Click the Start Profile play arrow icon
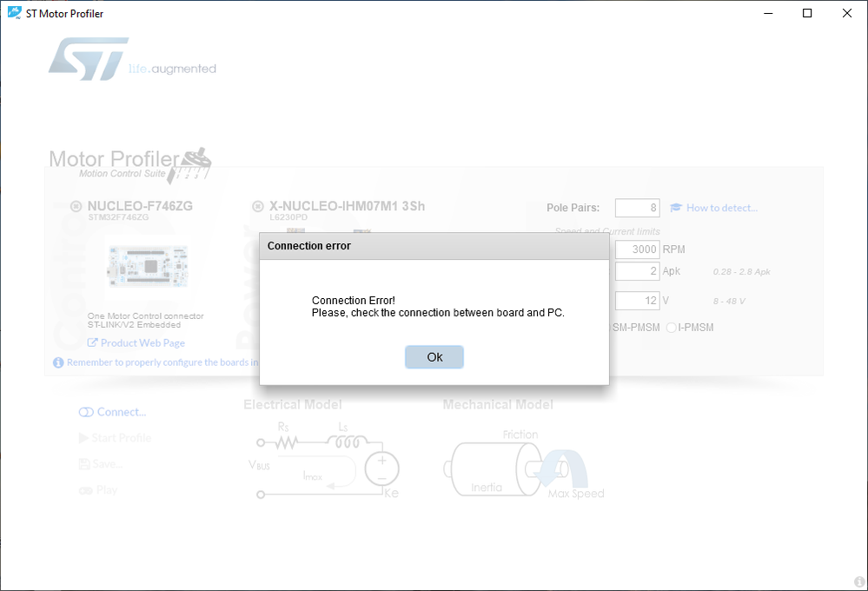The width and height of the screenshot is (868, 591). point(83,437)
